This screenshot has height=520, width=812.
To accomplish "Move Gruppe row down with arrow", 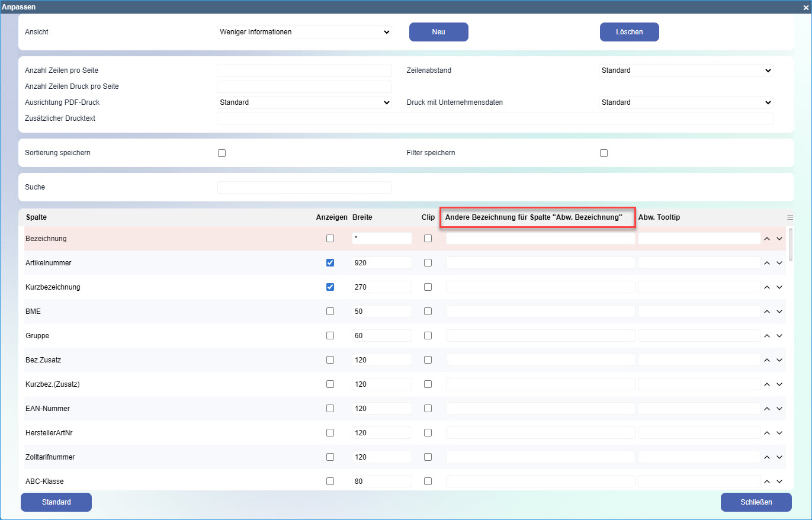I will point(779,336).
